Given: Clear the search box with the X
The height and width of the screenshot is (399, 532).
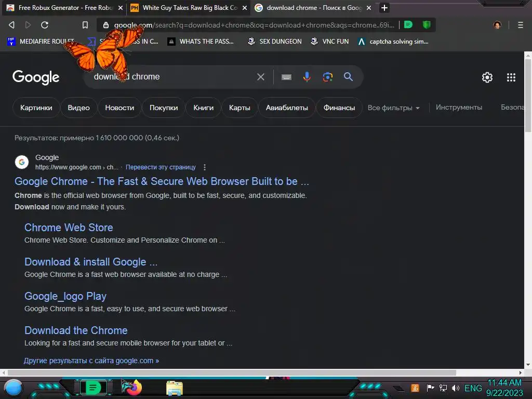Looking at the screenshot, I should (x=261, y=77).
